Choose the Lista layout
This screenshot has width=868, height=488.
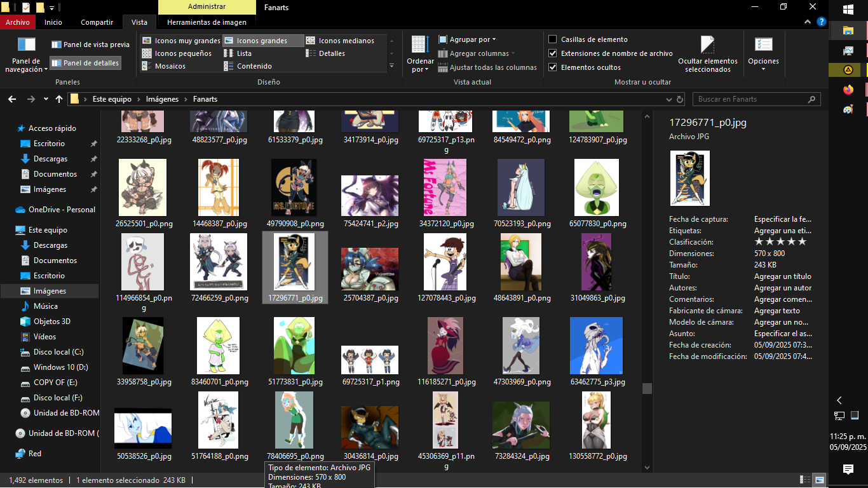pyautogui.click(x=238, y=53)
